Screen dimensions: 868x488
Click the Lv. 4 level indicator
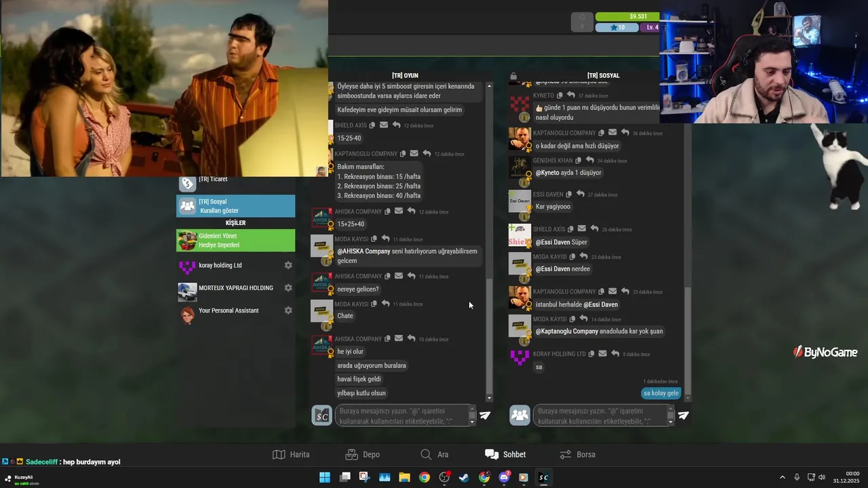(x=650, y=28)
